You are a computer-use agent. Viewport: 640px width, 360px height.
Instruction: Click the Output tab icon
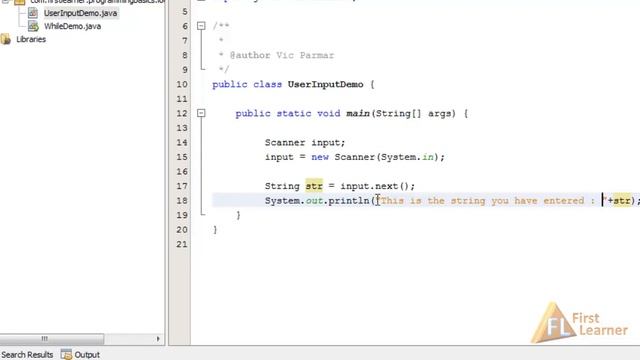(66, 355)
